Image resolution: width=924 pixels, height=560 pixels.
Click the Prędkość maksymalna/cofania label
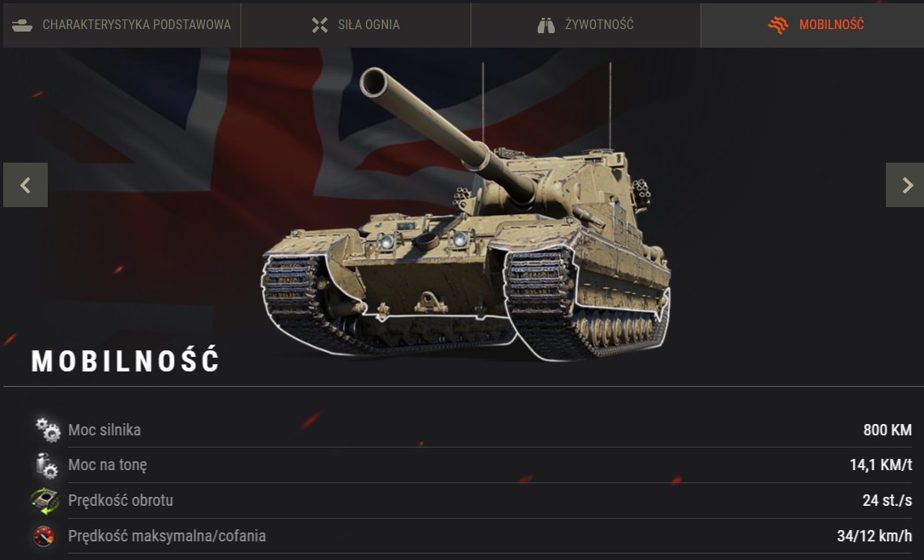tap(167, 536)
